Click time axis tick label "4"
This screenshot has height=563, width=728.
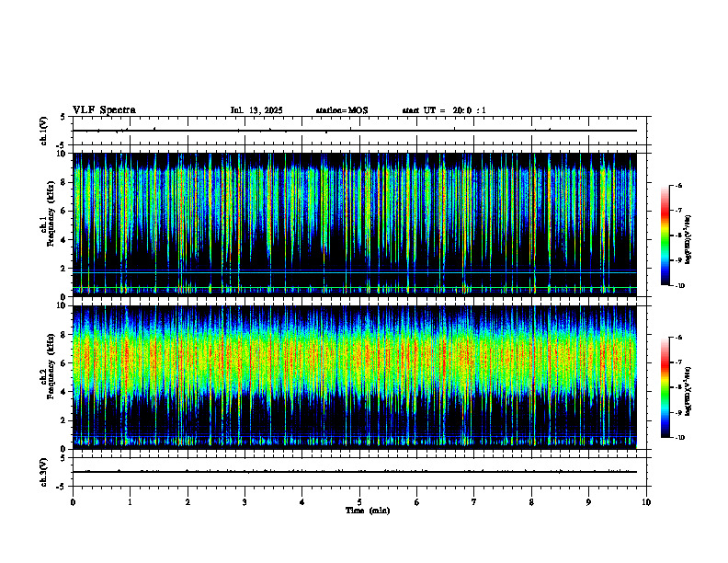(x=301, y=502)
